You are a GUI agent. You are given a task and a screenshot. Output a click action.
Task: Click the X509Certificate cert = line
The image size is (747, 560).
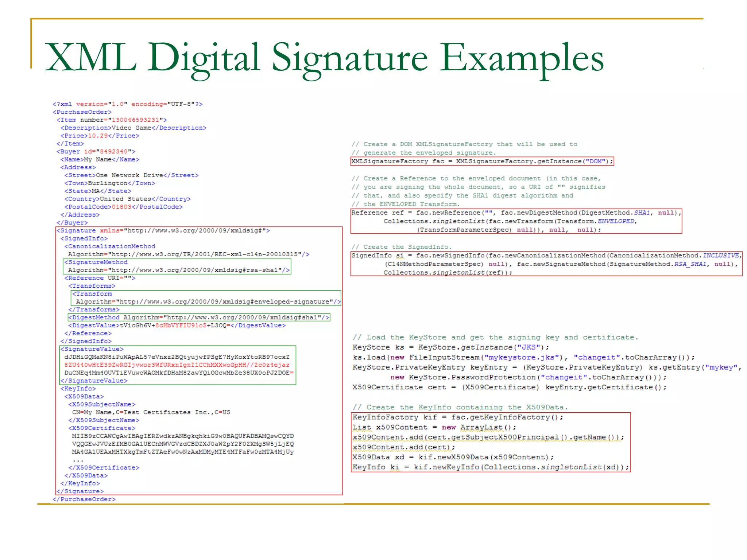(x=510, y=387)
